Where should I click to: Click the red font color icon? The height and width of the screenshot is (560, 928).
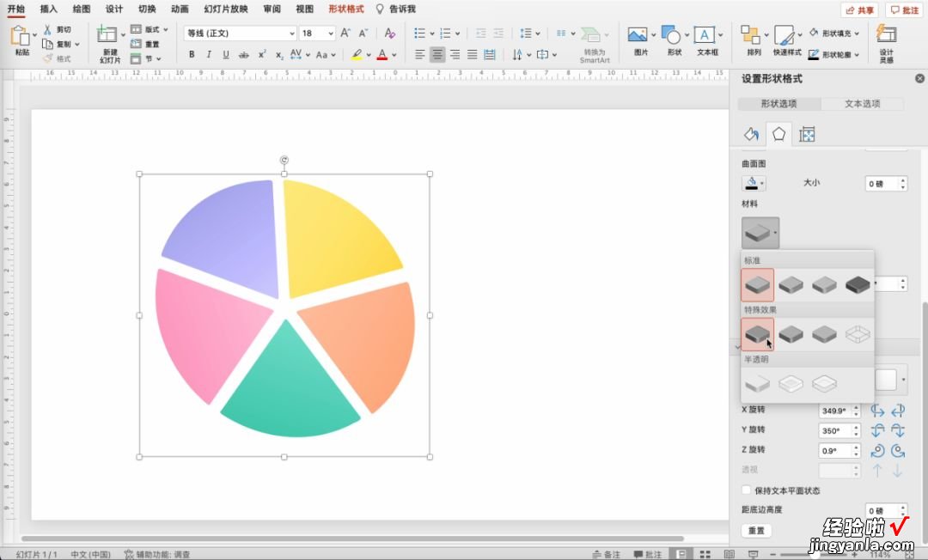382,54
